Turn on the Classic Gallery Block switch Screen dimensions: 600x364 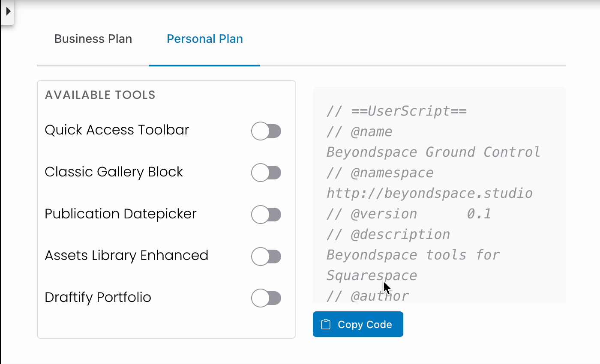pyautogui.click(x=267, y=173)
